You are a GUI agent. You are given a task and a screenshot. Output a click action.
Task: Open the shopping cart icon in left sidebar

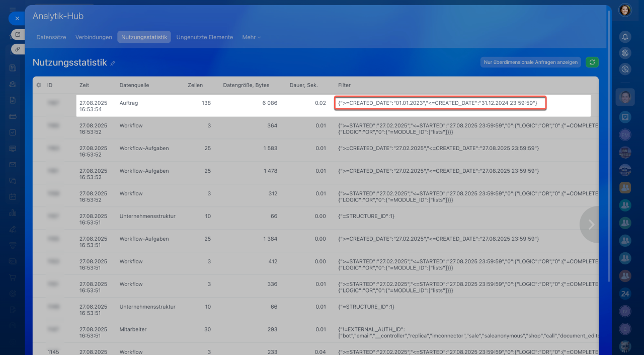tap(13, 277)
